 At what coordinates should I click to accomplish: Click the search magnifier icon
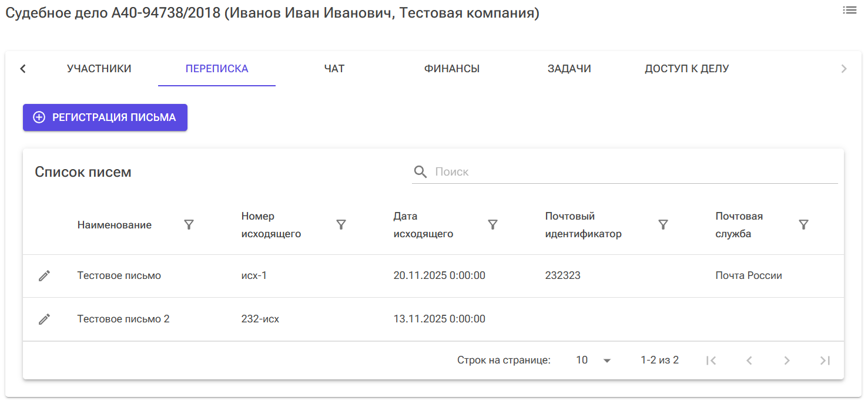pos(421,171)
